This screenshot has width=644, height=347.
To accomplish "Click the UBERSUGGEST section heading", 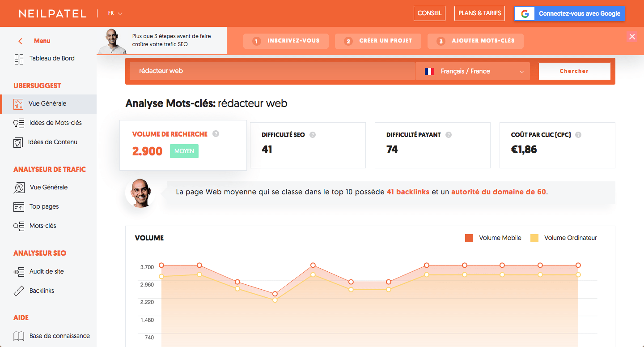I will 37,86.
